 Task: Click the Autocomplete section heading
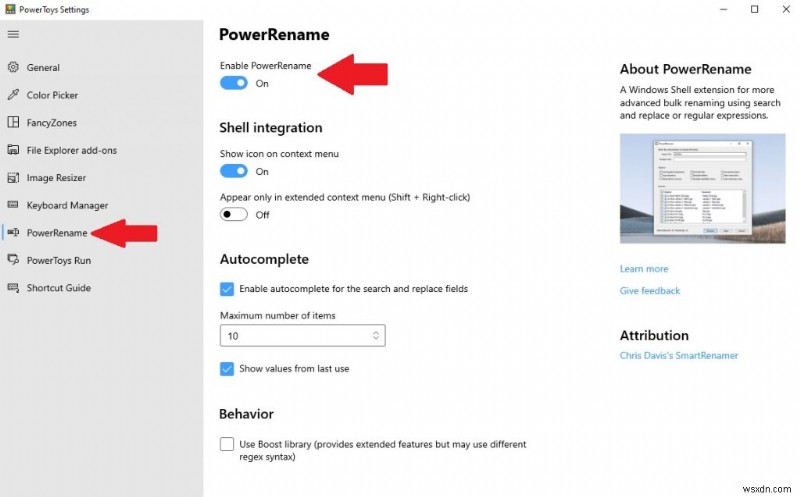pyautogui.click(x=264, y=259)
